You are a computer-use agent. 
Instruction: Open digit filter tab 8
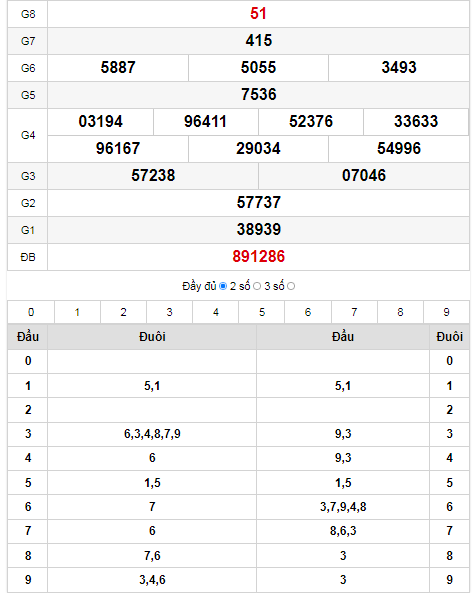pos(400,312)
